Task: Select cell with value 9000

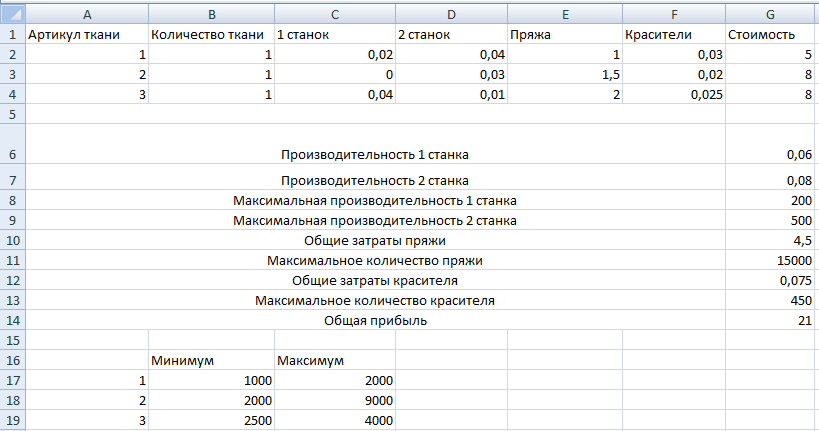Action: click(x=335, y=400)
